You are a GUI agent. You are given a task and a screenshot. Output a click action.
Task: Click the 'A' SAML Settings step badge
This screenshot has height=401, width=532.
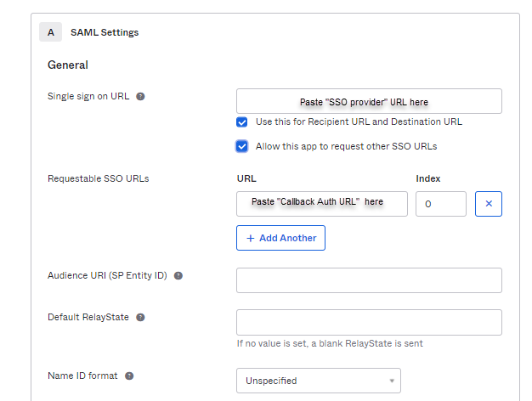click(50, 32)
